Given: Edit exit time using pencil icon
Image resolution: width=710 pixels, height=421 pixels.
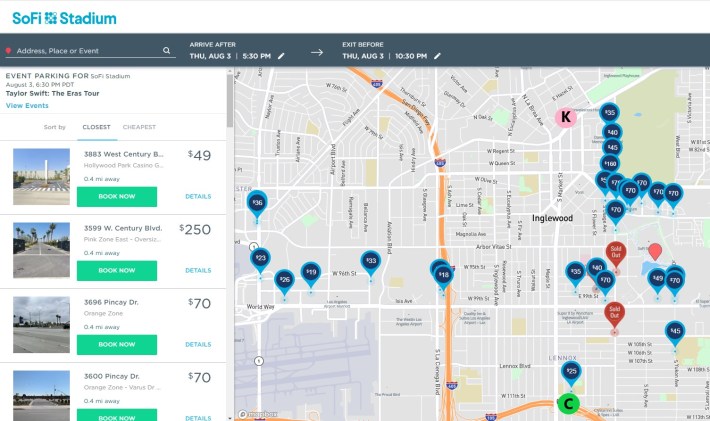Looking at the screenshot, I should tap(437, 56).
